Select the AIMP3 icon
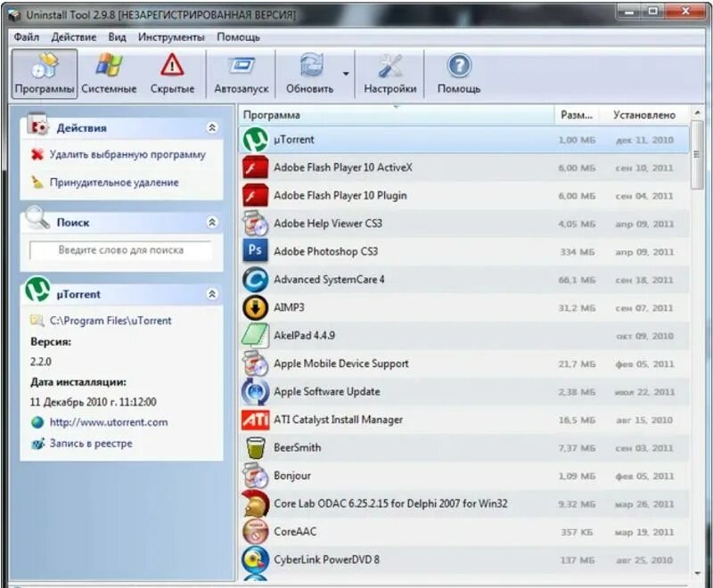This screenshot has height=588, width=713. [x=255, y=307]
